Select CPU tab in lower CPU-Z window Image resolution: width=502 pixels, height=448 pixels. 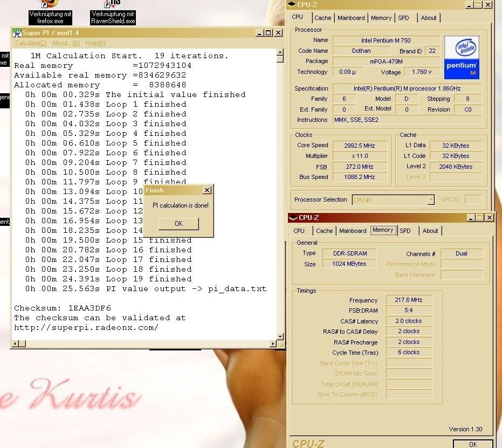pos(299,231)
